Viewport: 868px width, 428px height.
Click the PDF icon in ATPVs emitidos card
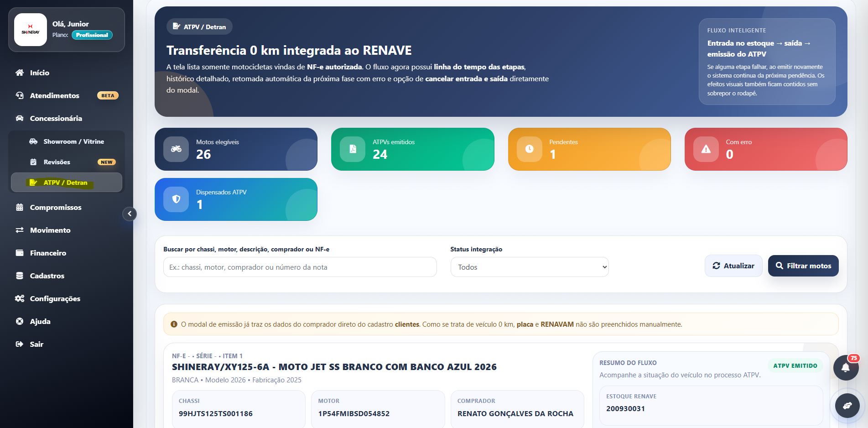pos(353,149)
